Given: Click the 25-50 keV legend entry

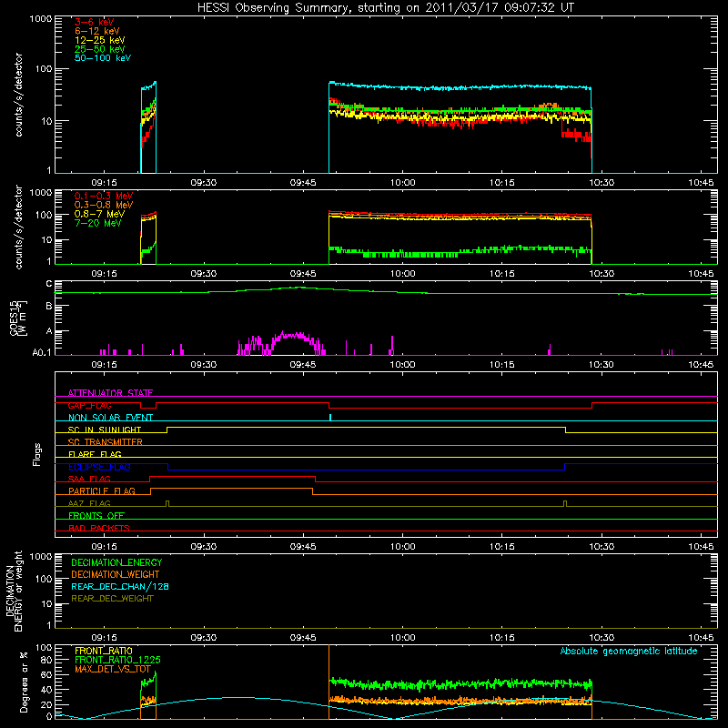Looking at the screenshot, I should tap(100, 49).
